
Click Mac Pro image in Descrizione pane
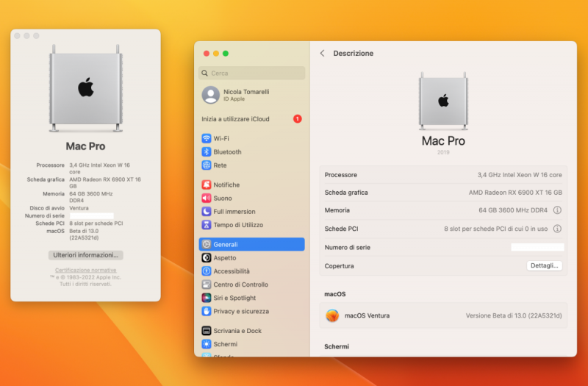click(x=443, y=101)
